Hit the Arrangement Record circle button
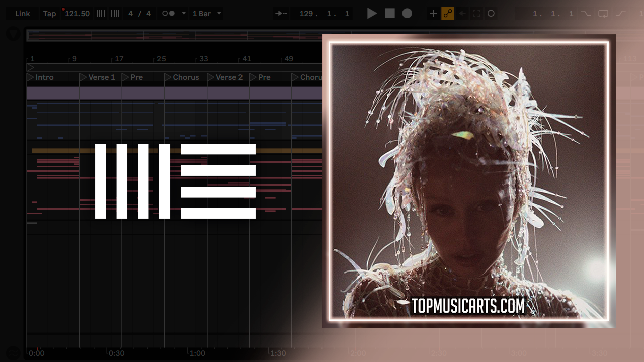The image size is (644, 362). [x=407, y=14]
